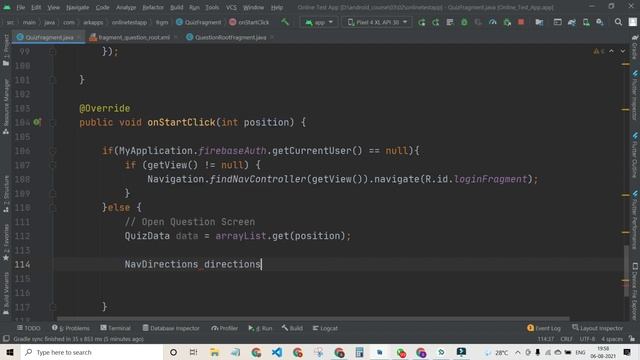Viewport: 640px width, 360px height.
Task: Open the Profile app gauge icon
Action: point(493,22)
